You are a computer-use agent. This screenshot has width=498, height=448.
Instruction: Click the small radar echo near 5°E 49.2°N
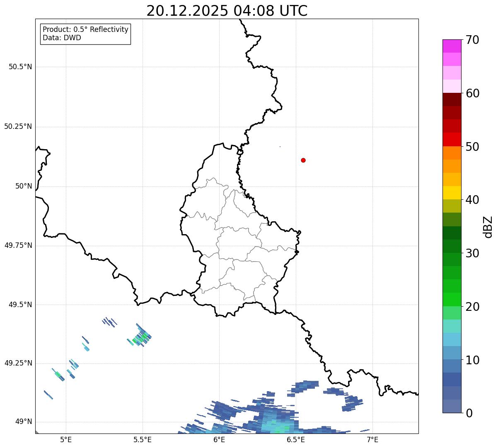coord(58,374)
